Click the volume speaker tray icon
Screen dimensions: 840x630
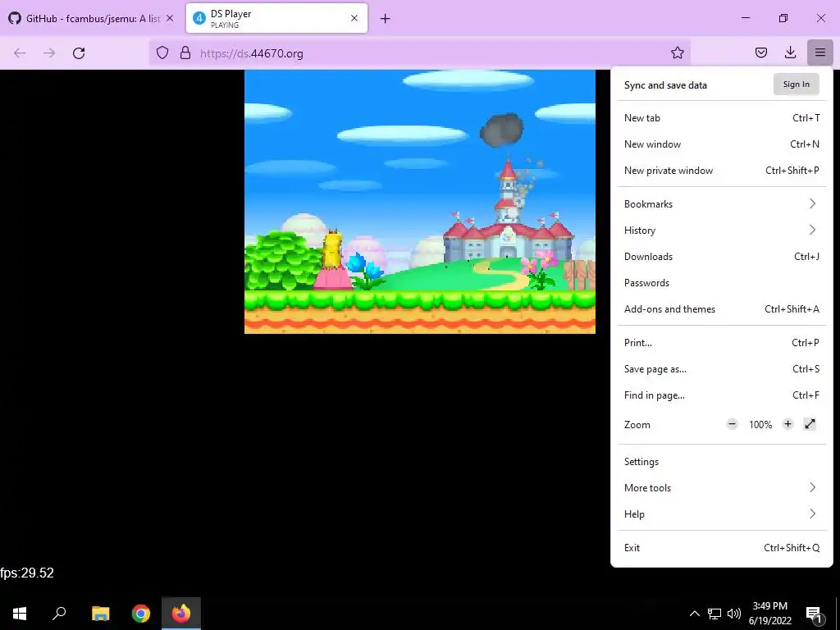[734, 614]
